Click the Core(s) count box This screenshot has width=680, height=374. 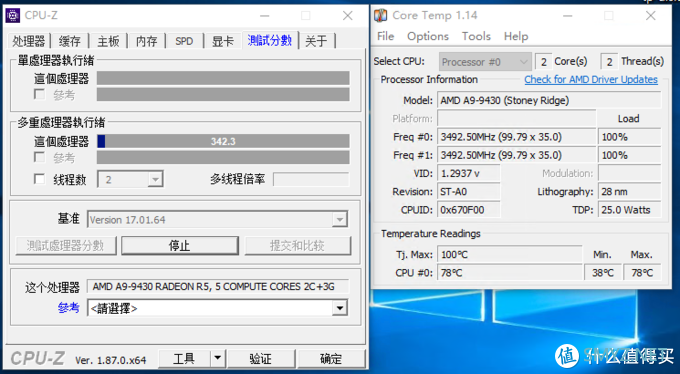coord(543,62)
